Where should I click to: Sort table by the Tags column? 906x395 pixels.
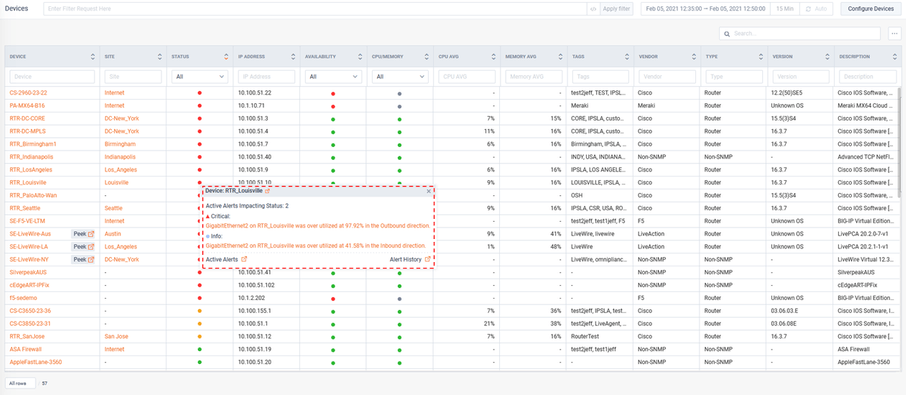627,57
